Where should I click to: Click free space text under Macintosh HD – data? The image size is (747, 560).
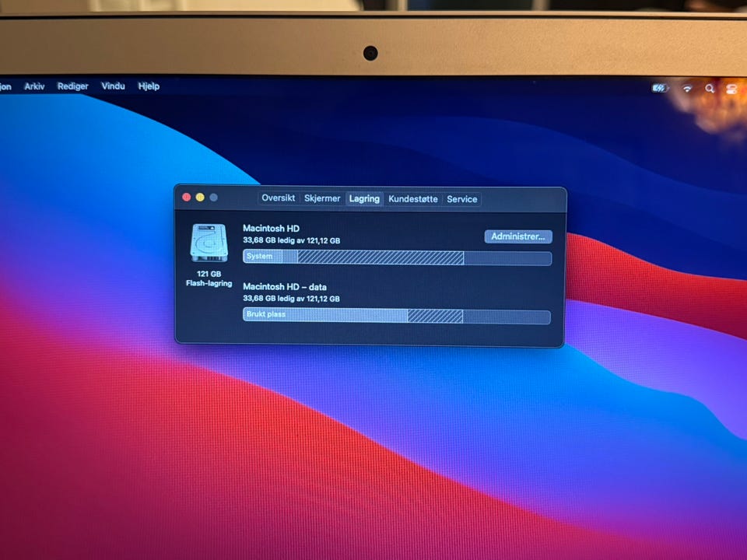tap(292, 299)
